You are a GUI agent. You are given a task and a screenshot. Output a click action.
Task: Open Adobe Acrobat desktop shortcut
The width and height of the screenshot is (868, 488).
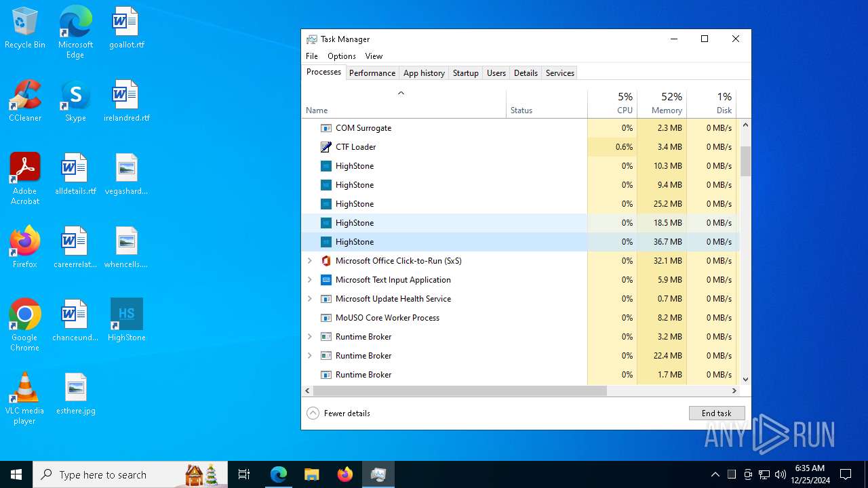click(x=25, y=179)
